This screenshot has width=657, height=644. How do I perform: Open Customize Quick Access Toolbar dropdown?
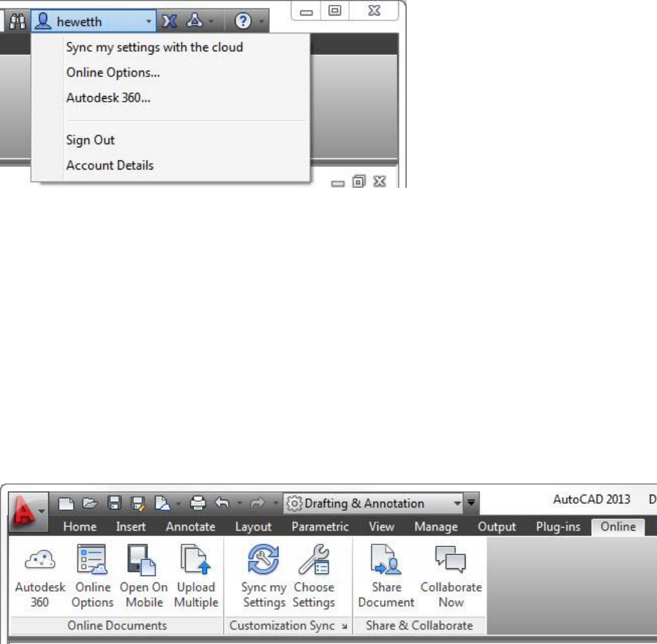(x=471, y=502)
